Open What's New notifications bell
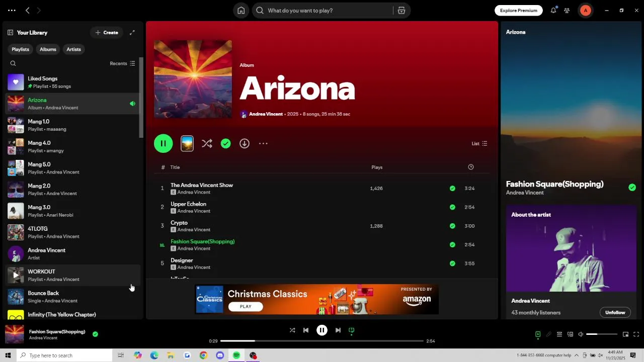This screenshot has width=644, height=362. point(553,10)
